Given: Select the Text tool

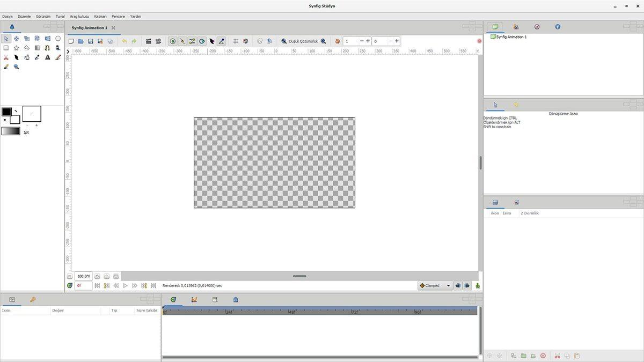Looking at the screenshot, I should point(47,57).
